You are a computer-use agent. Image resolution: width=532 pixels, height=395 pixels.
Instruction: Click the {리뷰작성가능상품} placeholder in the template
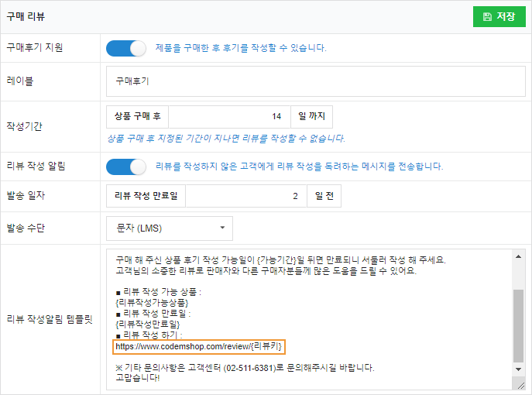click(151, 302)
